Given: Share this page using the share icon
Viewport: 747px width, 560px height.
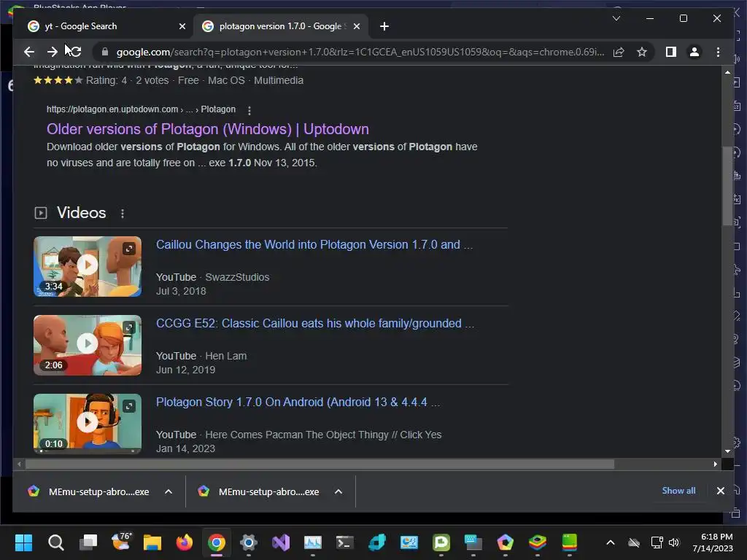Looking at the screenshot, I should [619, 52].
